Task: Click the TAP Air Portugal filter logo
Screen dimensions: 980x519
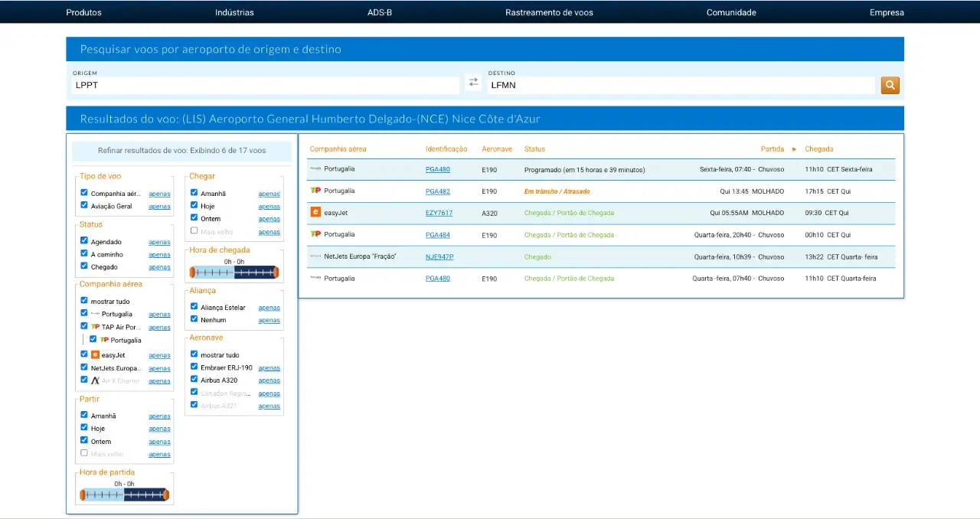Action: (95, 327)
